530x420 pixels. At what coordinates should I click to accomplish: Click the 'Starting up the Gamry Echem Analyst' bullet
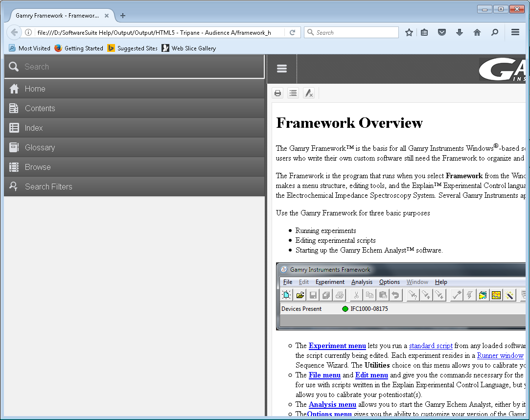tap(369, 250)
